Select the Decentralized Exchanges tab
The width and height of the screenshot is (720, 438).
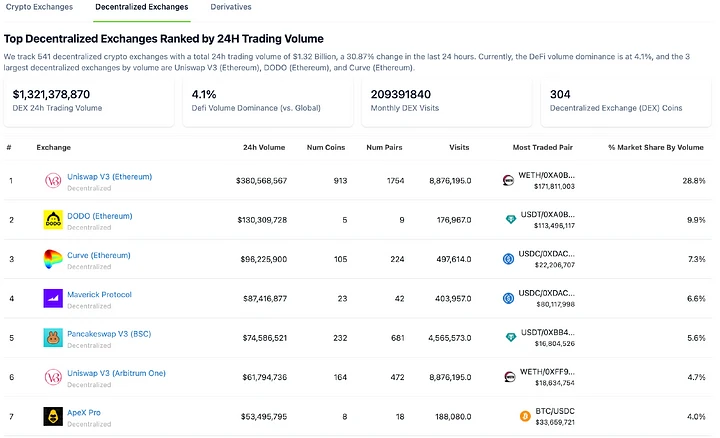(x=141, y=7)
